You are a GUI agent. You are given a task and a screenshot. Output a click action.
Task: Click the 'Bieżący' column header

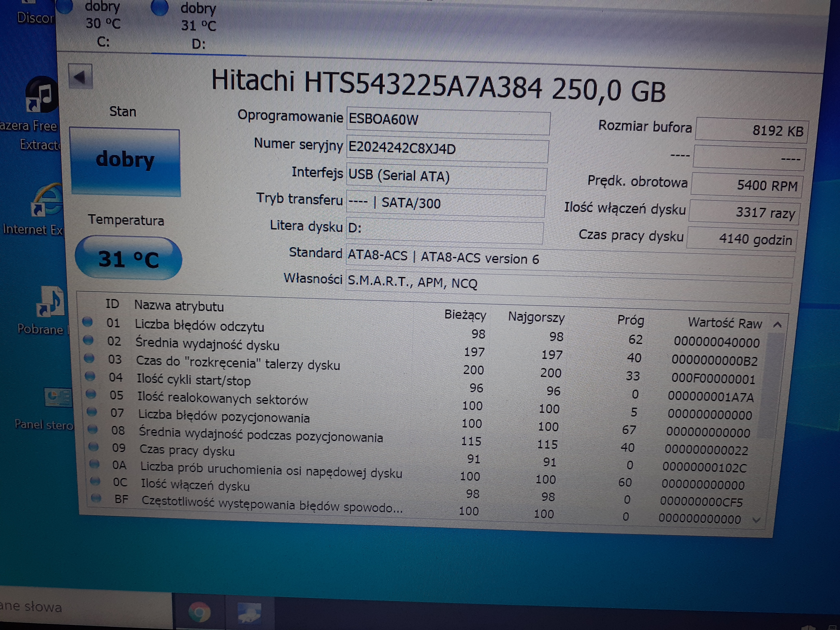point(465,315)
